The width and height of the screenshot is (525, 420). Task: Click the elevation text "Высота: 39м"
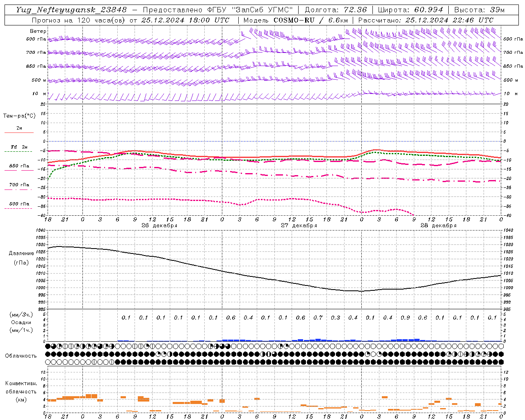[x=479, y=10]
